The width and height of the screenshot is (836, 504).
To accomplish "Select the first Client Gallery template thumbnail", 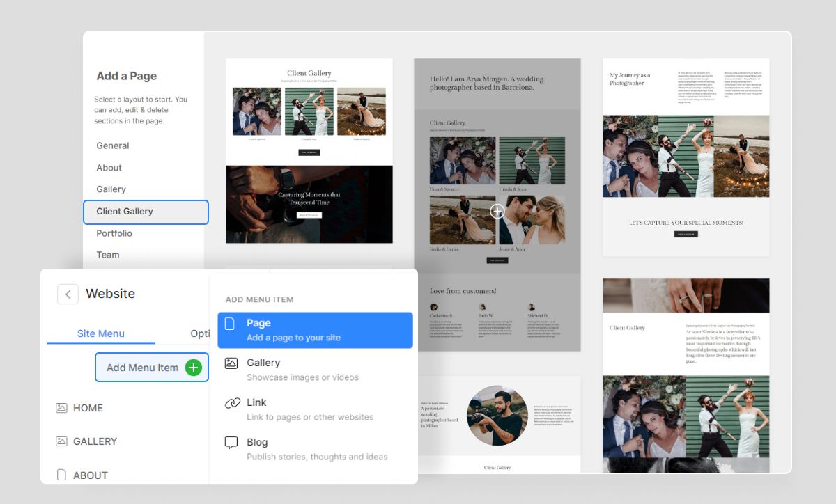I will click(309, 152).
